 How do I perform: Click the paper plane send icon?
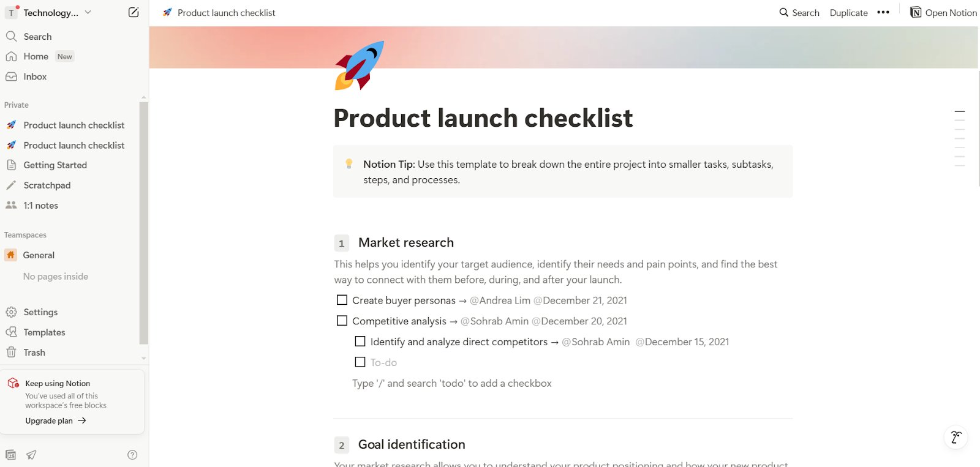pyautogui.click(x=31, y=455)
